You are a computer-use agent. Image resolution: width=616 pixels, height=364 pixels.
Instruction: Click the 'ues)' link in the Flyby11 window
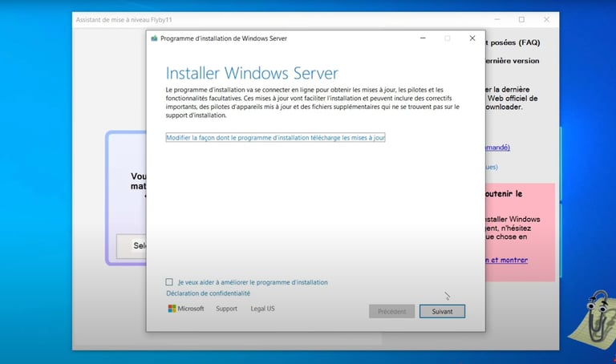pos(492,168)
